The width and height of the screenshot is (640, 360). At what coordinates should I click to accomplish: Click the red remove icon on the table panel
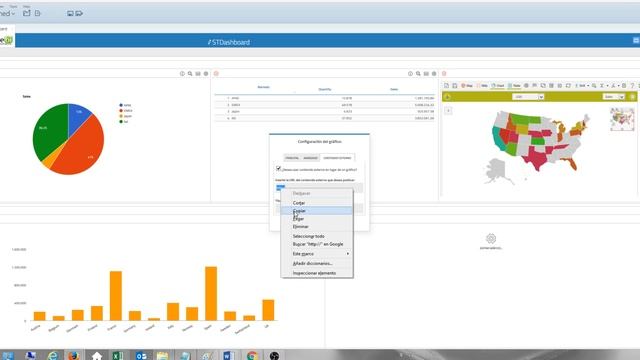pos(216,74)
